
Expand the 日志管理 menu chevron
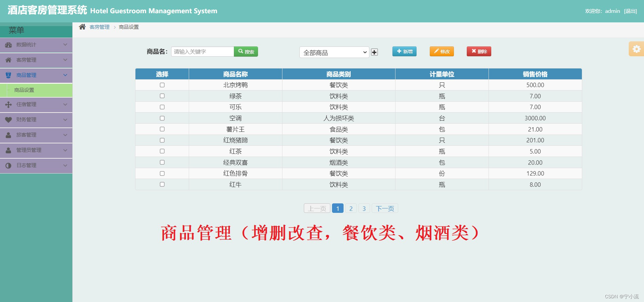click(x=65, y=165)
